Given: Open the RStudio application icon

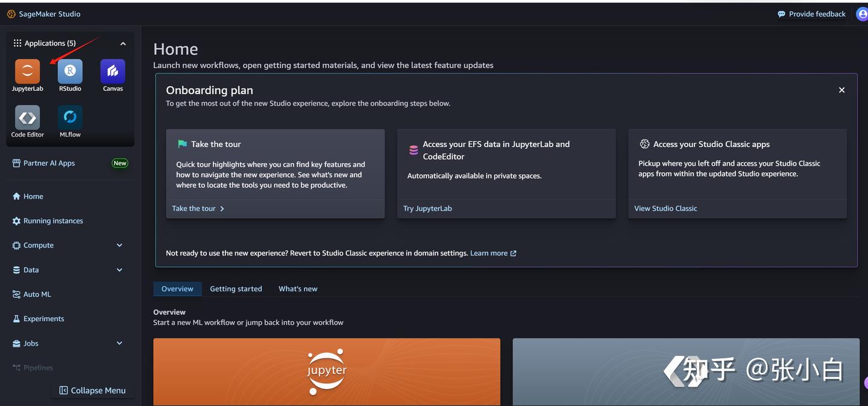Looking at the screenshot, I should click(70, 72).
